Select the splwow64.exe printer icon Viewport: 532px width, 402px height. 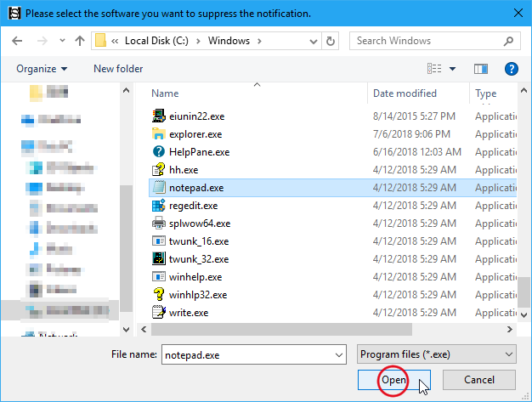(158, 223)
